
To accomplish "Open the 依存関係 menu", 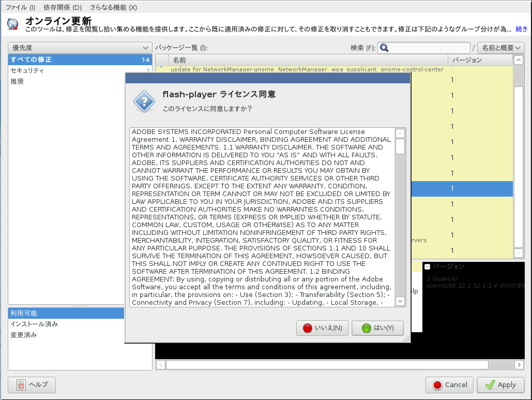I will (63, 7).
